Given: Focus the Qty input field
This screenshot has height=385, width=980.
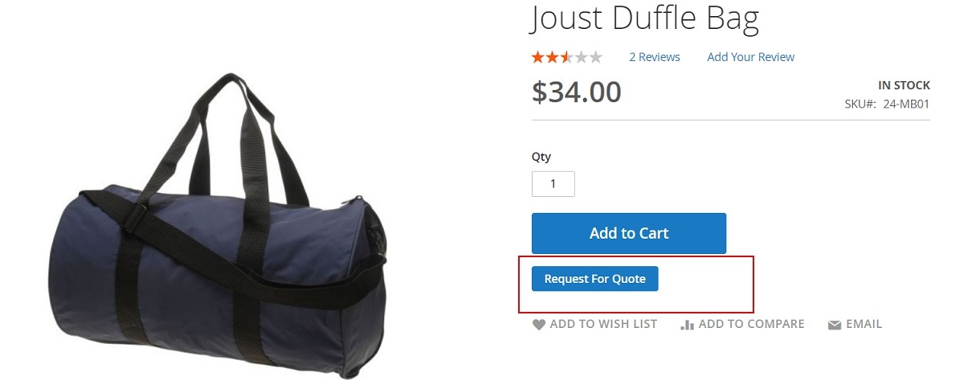Looking at the screenshot, I should [x=553, y=184].
